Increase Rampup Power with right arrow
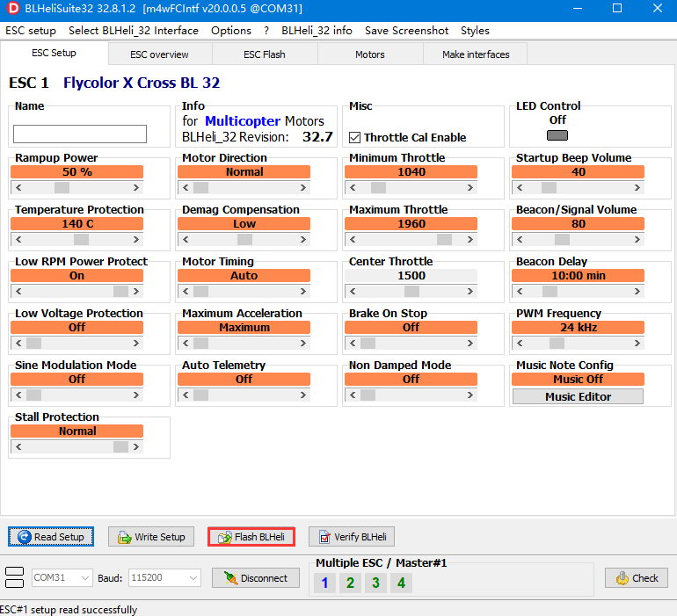 tap(136, 188)
